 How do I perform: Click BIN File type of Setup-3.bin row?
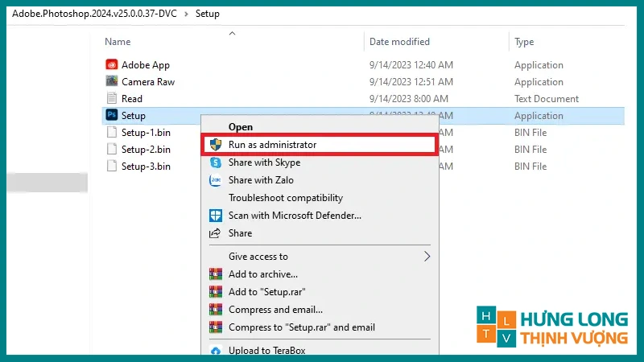point(530,167)
